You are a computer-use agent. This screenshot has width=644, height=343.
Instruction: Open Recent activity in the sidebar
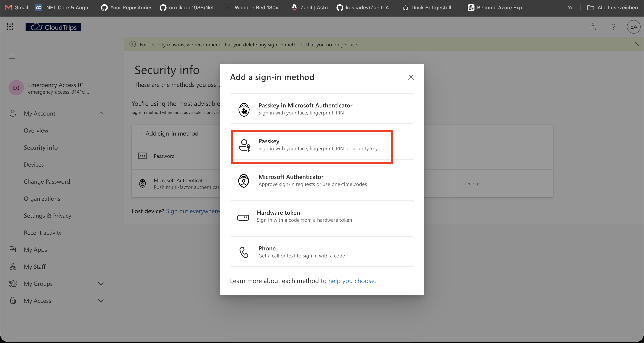[x=43, y=232]
